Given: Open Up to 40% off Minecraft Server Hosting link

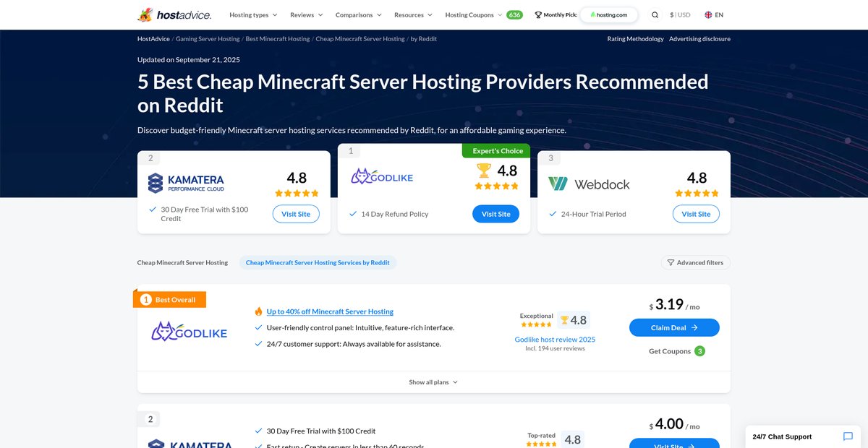Looking at the screenshot, I should (x=330, y=311).
